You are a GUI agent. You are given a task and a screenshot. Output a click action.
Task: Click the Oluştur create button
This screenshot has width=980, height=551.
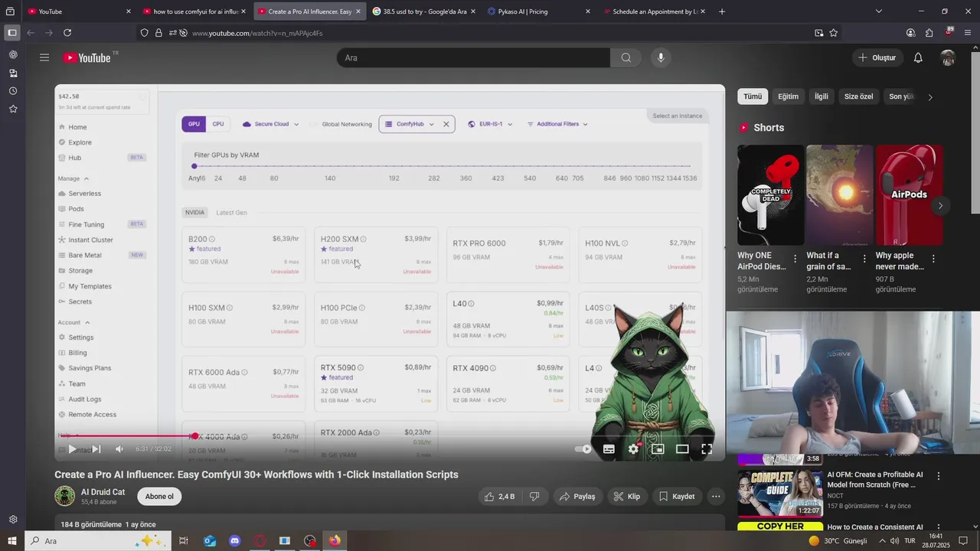[x=877, y=57]
